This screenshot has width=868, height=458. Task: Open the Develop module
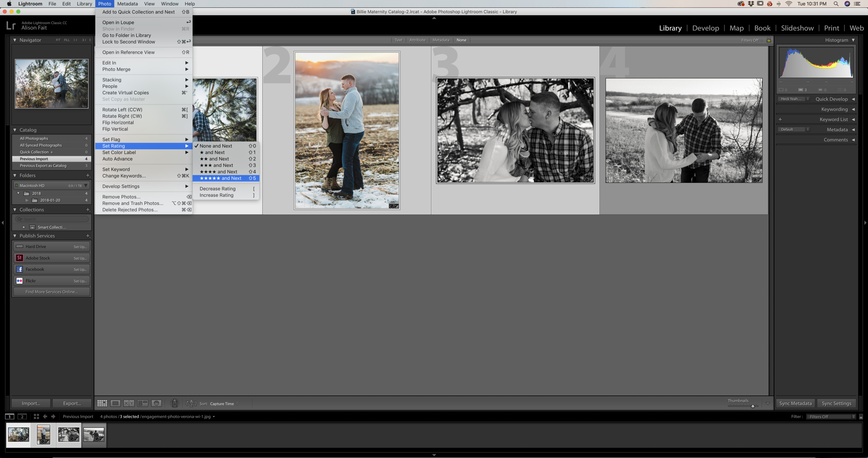(706, 28)
